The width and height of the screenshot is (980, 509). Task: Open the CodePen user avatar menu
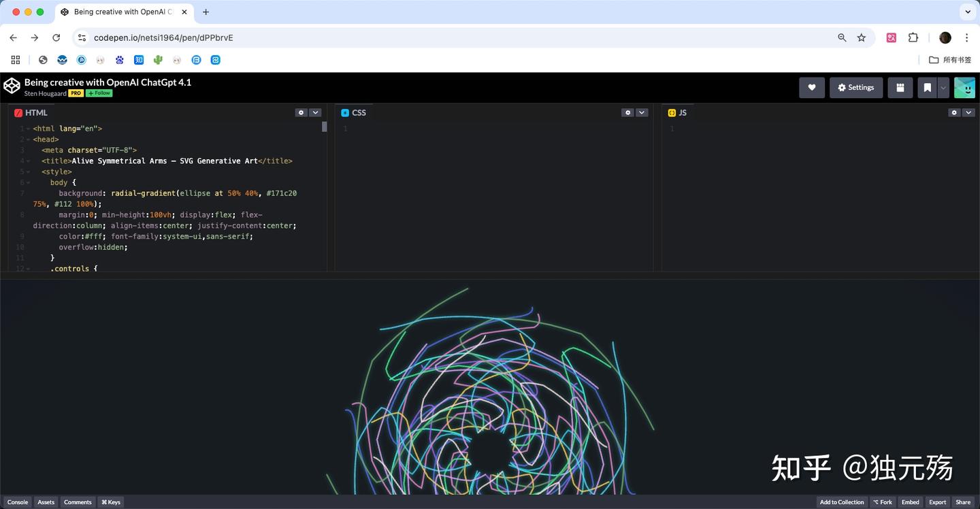[x=964, y=87]
